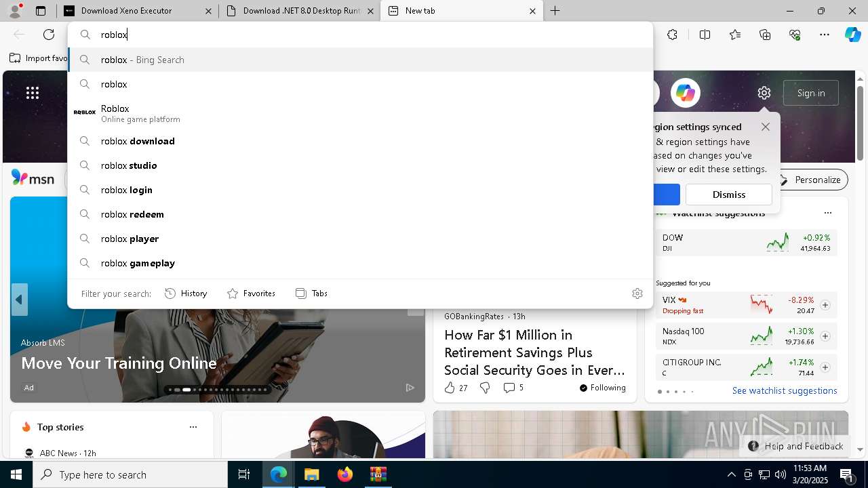Open the DOW stock entry
868x488 pixels.
[746, 243]
